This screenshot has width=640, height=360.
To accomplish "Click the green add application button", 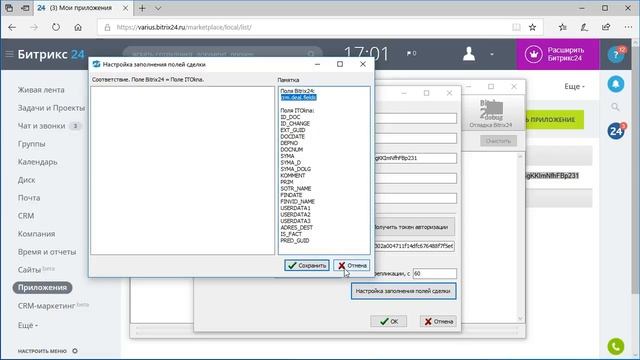I will pos(554,120).
